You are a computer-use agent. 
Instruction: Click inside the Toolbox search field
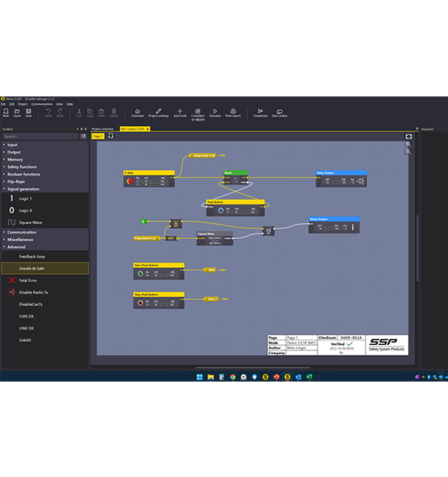(x=40, y=137)
